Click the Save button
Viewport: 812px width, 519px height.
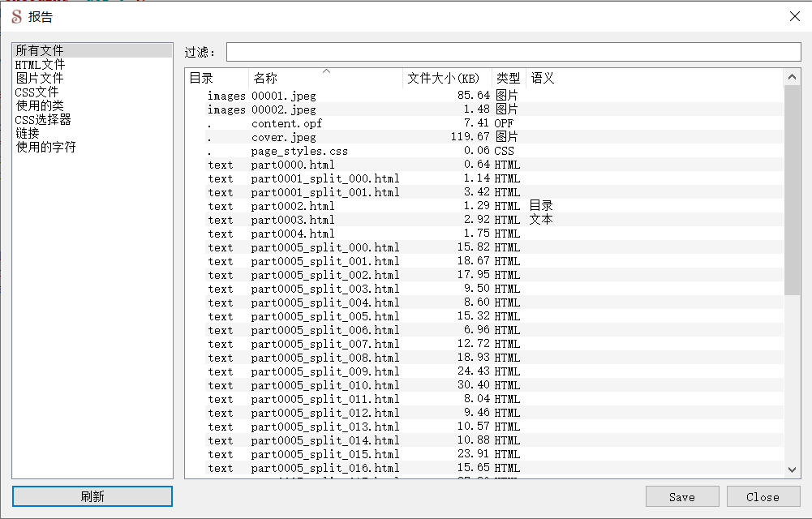(681, 497)
